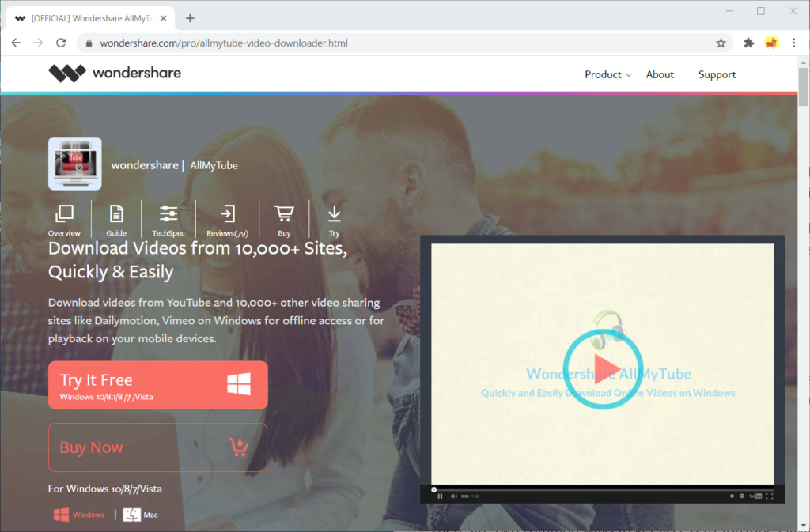Image resolution: width=810 pixels, height=532 pixels.
Task: Open the Extensions puzzle icon
Action: point(748,43)
